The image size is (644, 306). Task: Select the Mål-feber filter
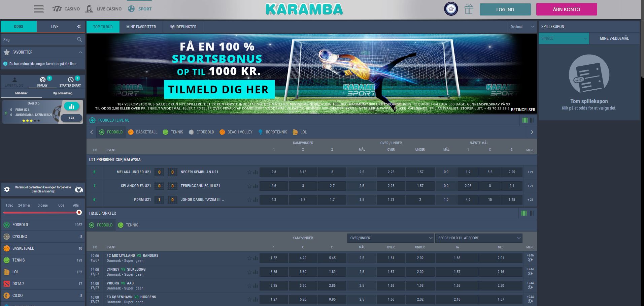click(22, 93)
